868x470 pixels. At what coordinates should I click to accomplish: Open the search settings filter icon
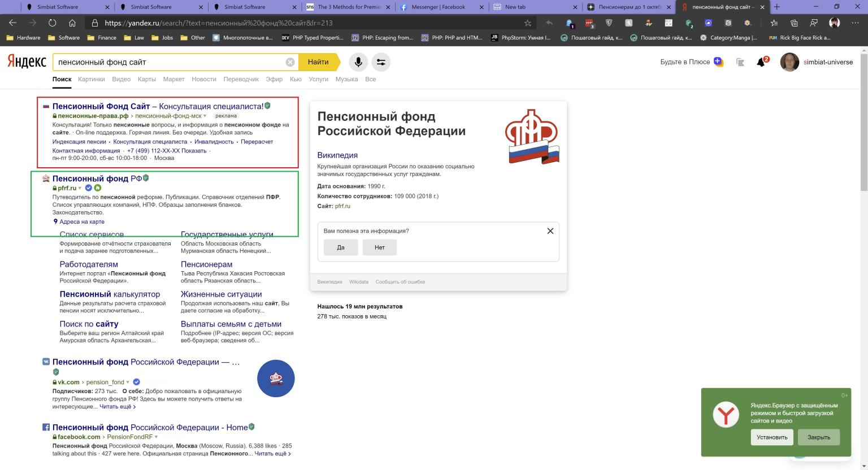pos(381,62)
